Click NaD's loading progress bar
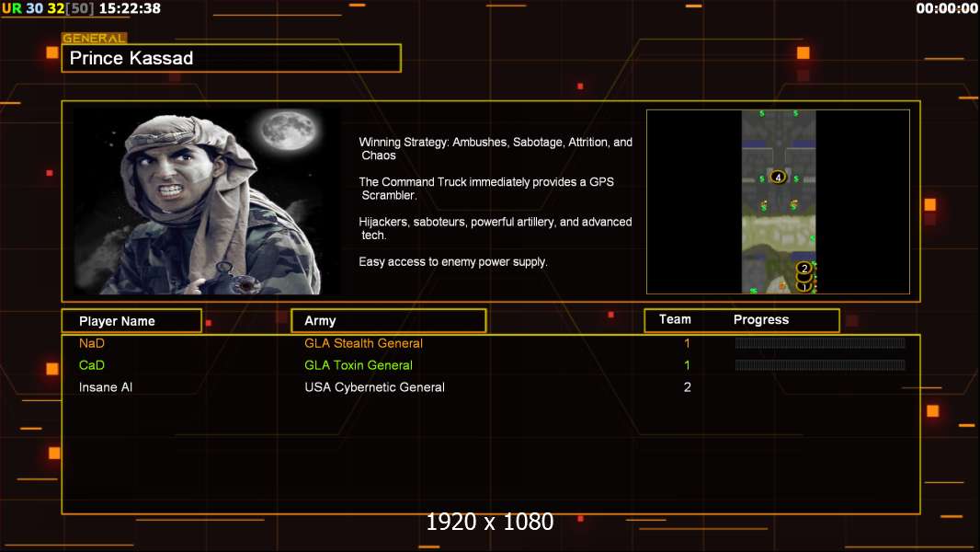 (x=820, y=342)
